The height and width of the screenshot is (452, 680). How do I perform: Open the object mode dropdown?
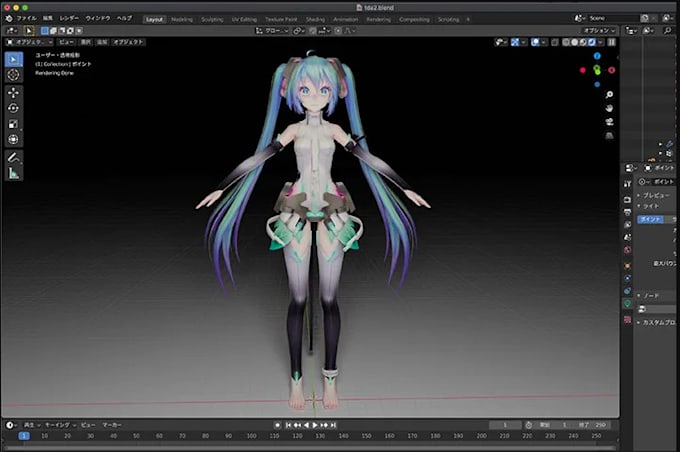[x=29, y=42]
